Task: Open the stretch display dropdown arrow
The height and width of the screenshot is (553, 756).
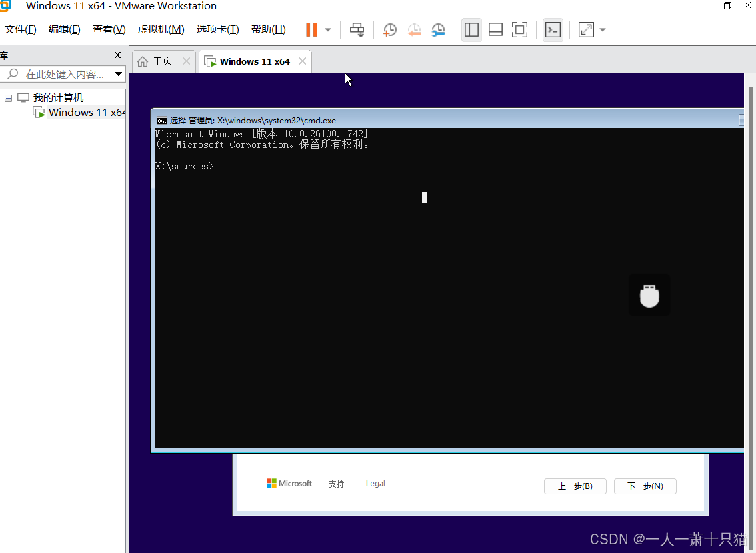Action: point(603,30)
